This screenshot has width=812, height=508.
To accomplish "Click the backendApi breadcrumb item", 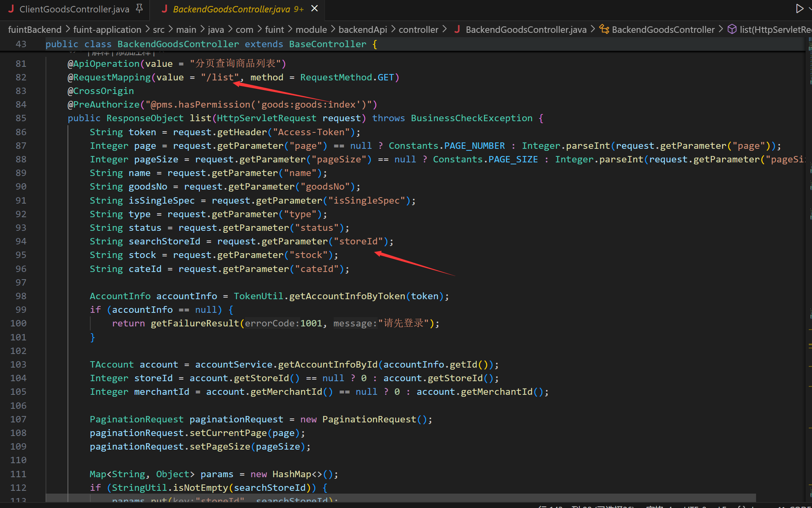I will [362, 30].
